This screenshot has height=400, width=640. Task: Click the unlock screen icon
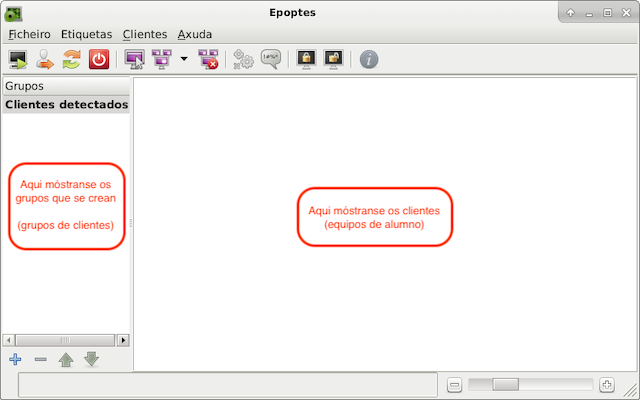tap(333, 60)
